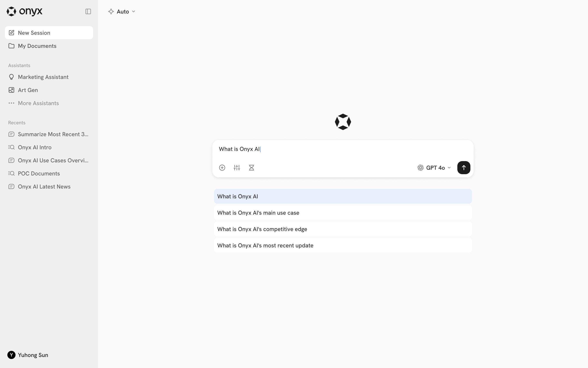Select the Art Gen assistant
This screenshot has width=588, height=368.
pyautogui.click(x=49, y=90)
